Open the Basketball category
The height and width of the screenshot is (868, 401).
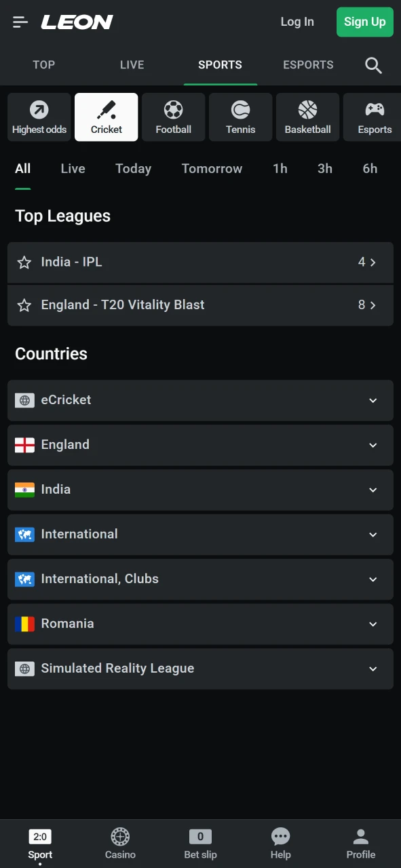pyautogui.click(x=307, y=117)
